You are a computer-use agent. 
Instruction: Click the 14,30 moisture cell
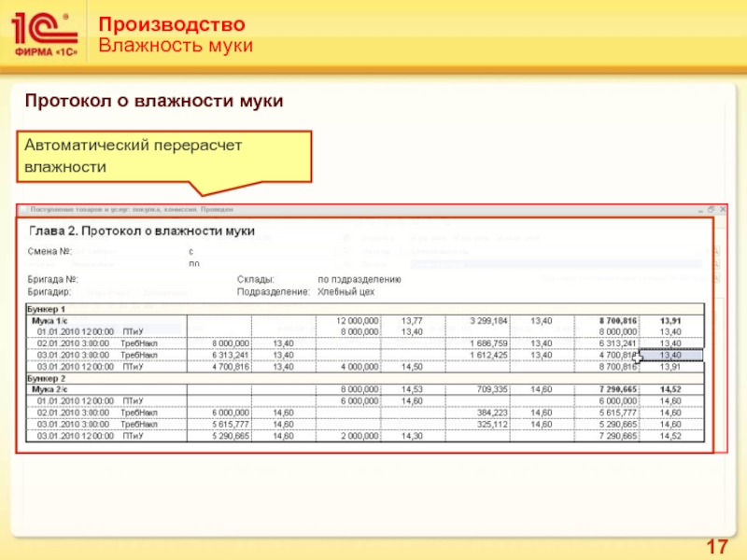(x=412, y=436)
